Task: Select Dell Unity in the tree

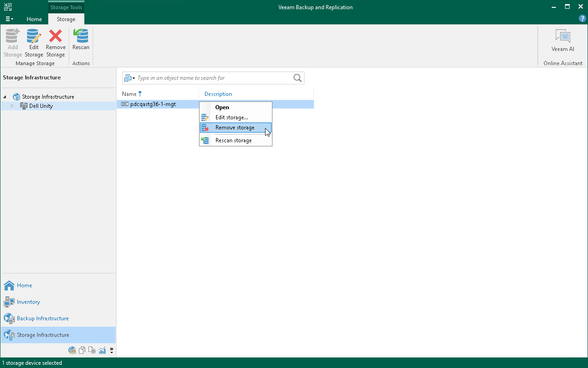Action: [41, 106]
